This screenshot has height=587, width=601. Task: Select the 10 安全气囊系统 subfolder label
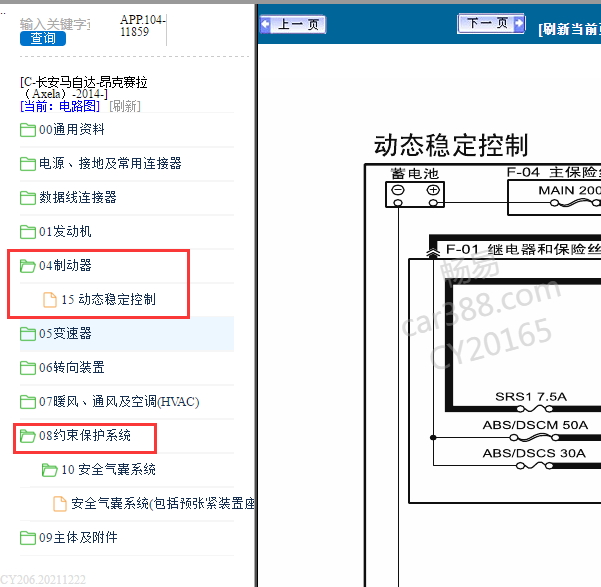[x=108, y=470]
